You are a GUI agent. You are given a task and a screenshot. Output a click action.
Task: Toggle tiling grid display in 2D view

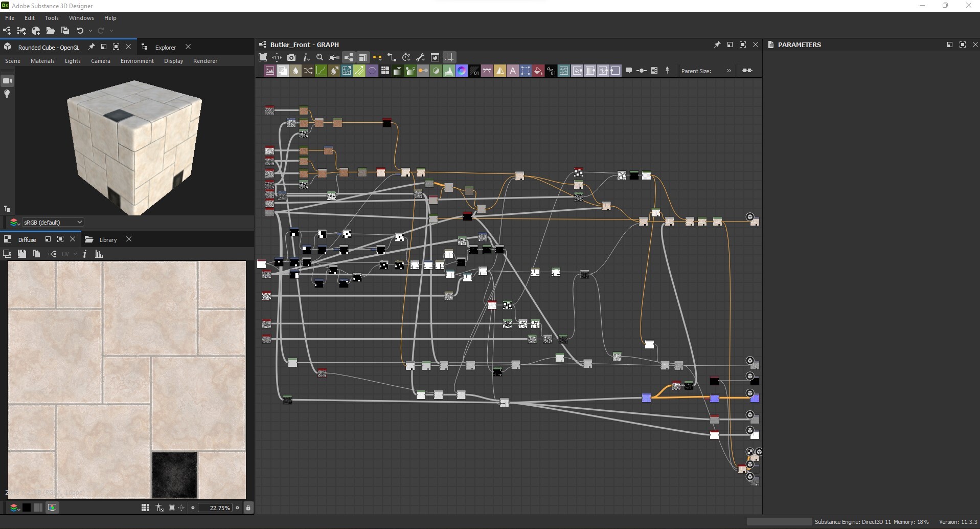[x=145, y=508]
